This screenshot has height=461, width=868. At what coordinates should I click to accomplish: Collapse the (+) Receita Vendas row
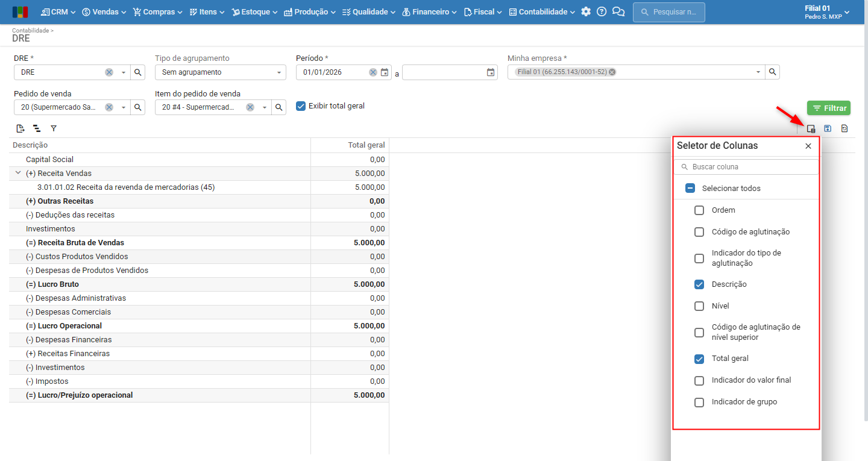(17, 174)
